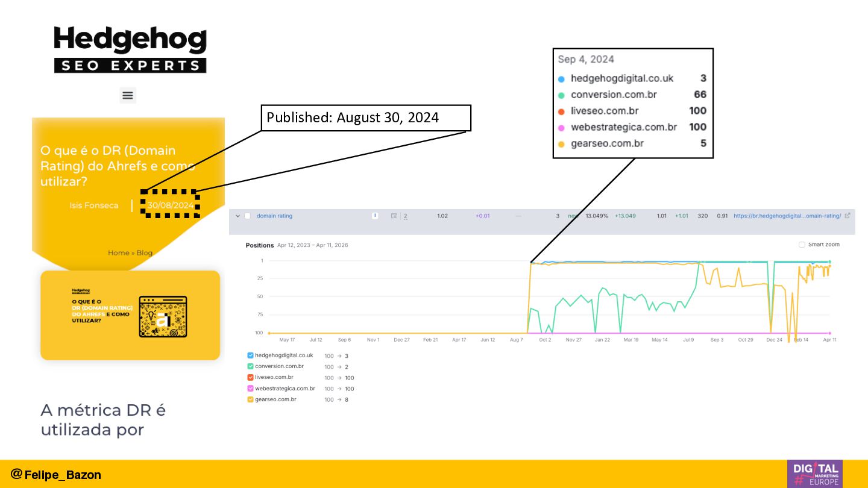
Task: Click the Dec 24 label on chart axis
Action: 775,340
